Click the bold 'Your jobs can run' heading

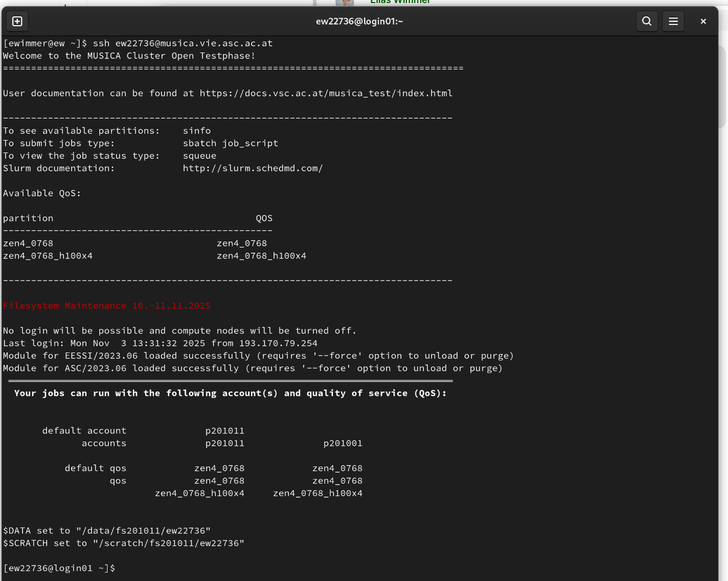(230, 393)
